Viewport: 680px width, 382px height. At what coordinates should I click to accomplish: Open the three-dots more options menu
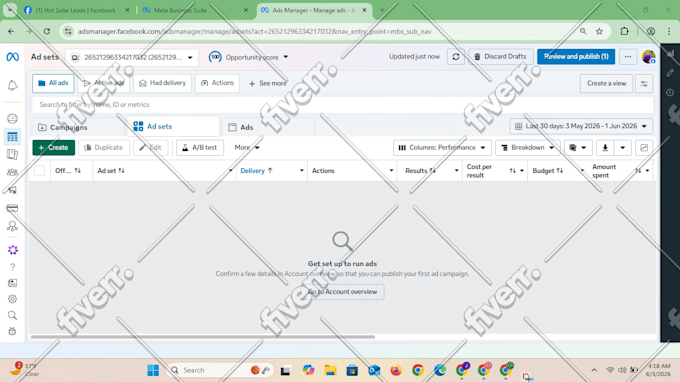tap(628, 57)
